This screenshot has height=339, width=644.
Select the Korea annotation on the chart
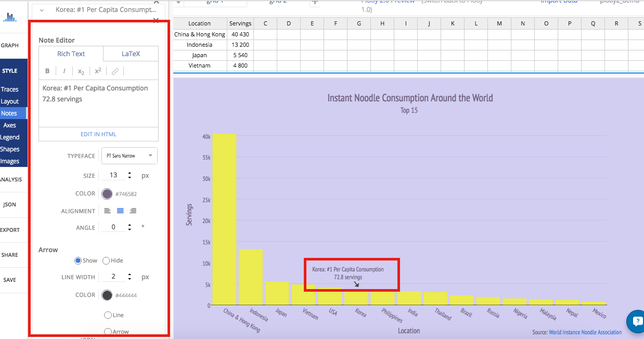pyautogui.click(x=348, y=273)
